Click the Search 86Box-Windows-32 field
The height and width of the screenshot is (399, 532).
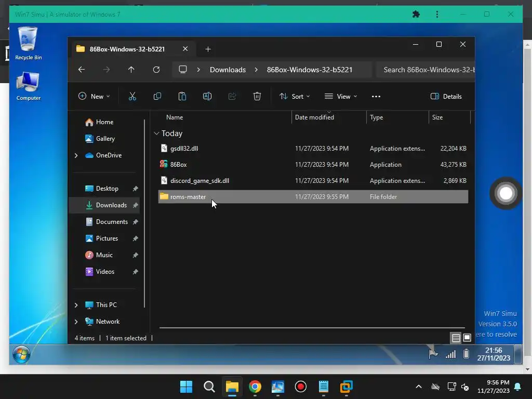coord(425,70)
